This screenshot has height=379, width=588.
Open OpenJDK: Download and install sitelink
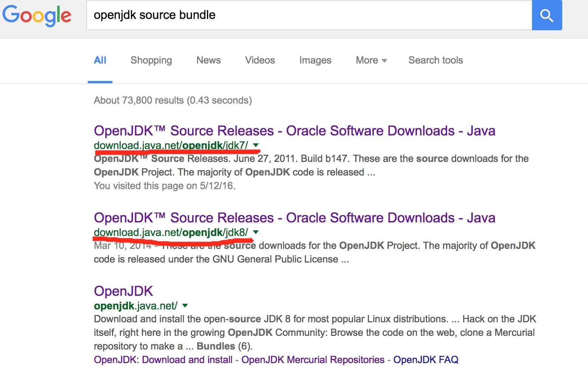click(x=163, y=360)
